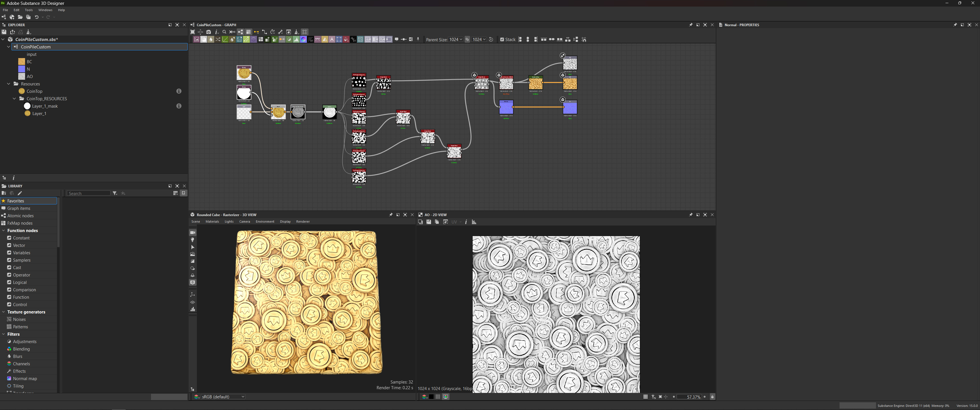Click the graph search magnifier icon

click(224, 32)
